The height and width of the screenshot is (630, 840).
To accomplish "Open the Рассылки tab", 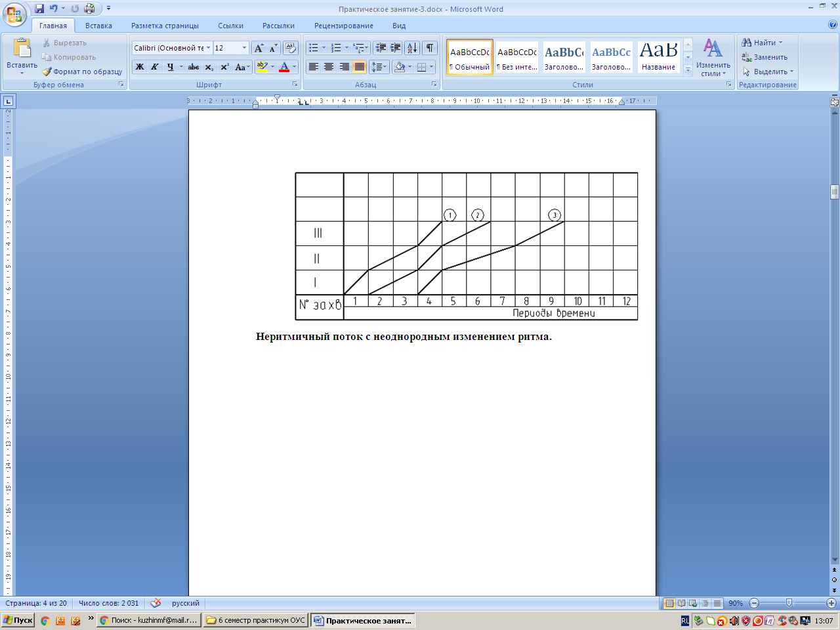I will coord(278,26).
